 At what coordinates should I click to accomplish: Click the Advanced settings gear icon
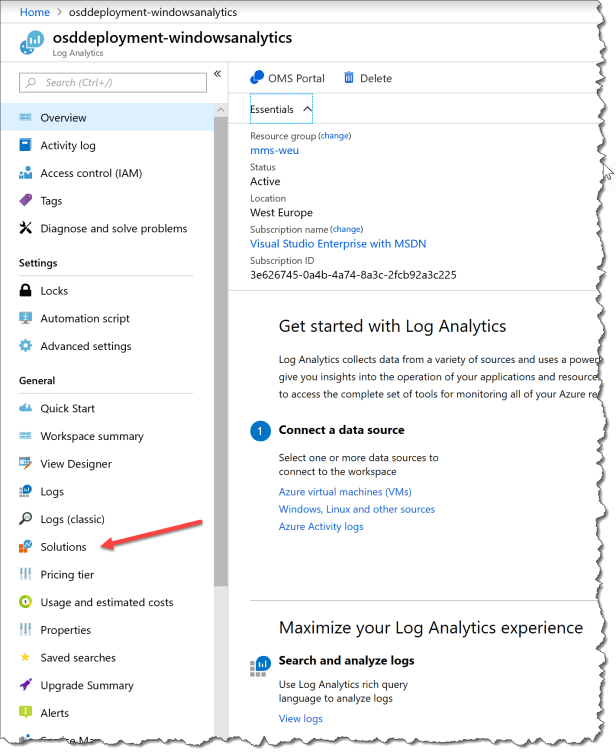point(25,346)
